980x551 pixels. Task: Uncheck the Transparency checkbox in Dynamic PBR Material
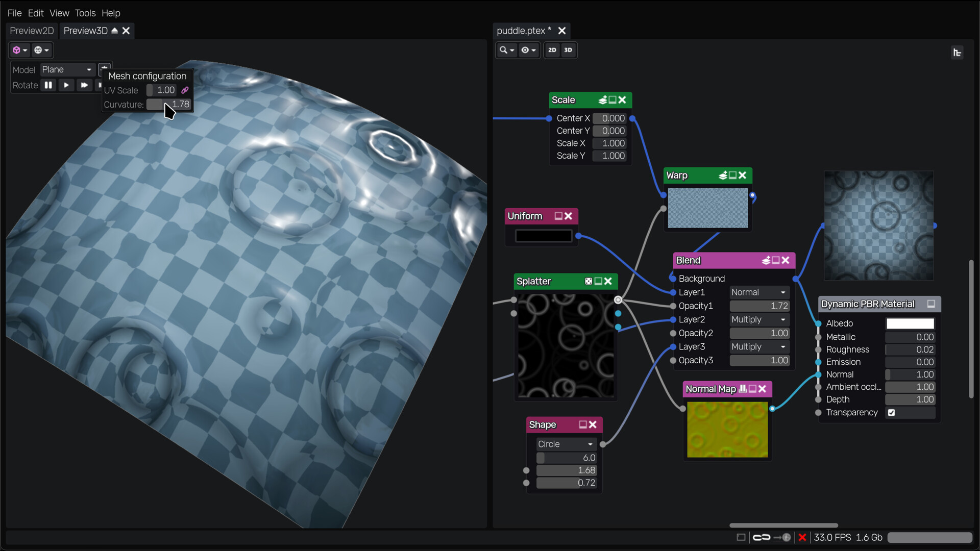click(892, 413)
